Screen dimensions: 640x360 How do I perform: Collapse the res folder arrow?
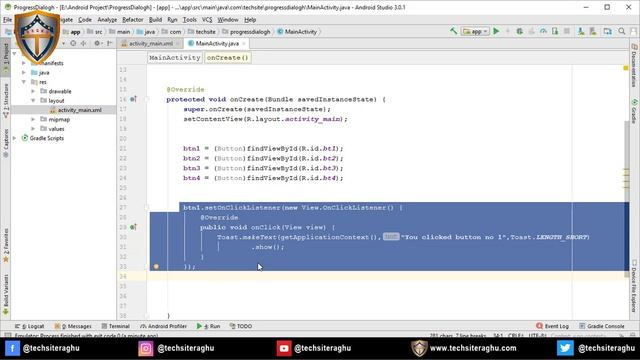click(x=24, y=82)
